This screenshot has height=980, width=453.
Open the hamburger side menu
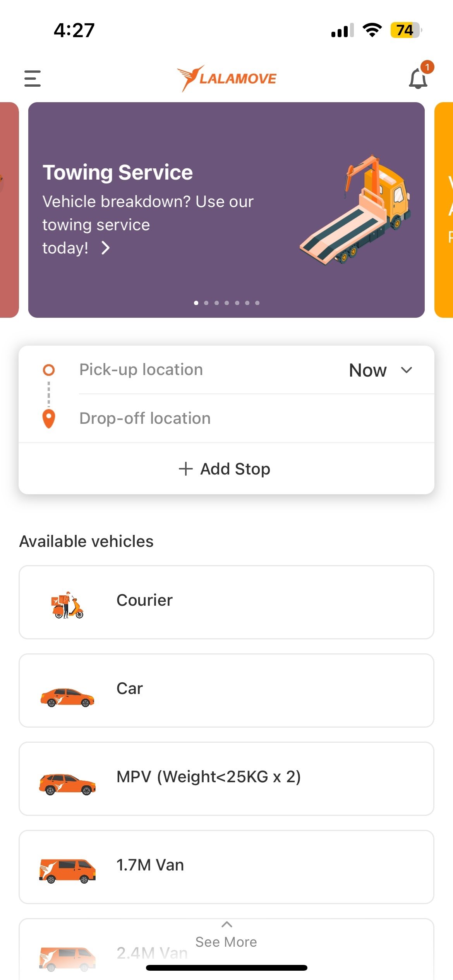point(32,79)
